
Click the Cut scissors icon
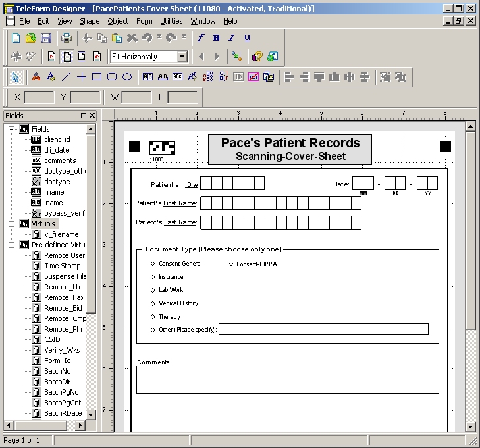[x=87, y=38]
